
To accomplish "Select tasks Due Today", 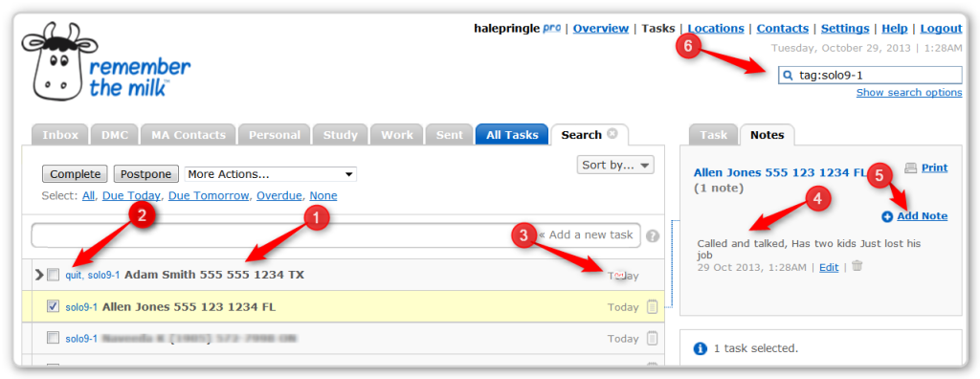I will point(131,195).
